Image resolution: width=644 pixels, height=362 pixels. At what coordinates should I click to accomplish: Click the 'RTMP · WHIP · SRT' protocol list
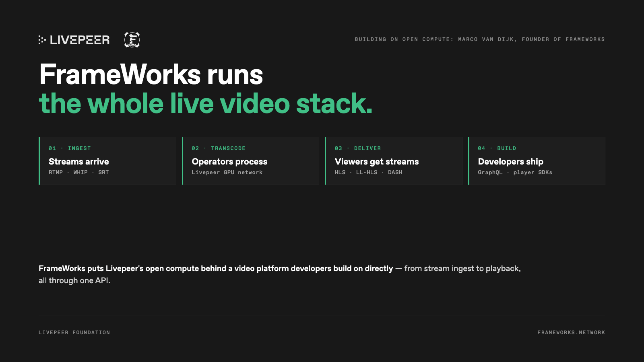pos(79,172)
